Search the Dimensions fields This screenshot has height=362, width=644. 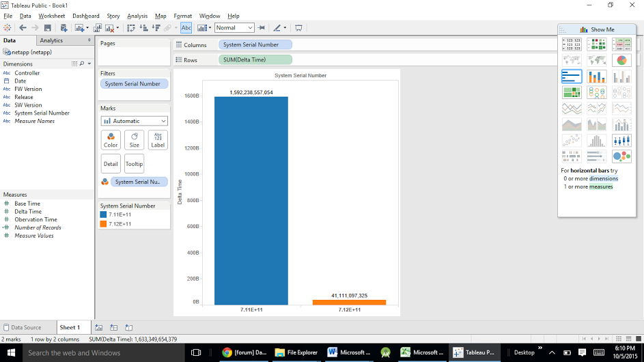82,64
